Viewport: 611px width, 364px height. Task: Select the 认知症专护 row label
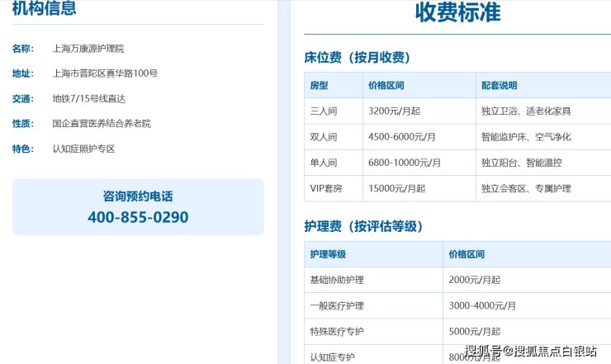tap(333, 357)
